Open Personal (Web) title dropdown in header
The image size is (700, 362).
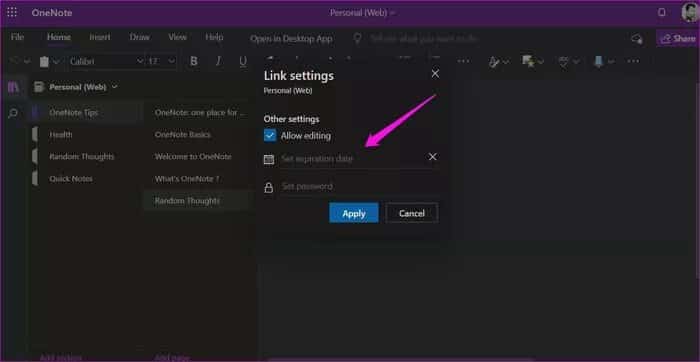(x=392, y=13)
